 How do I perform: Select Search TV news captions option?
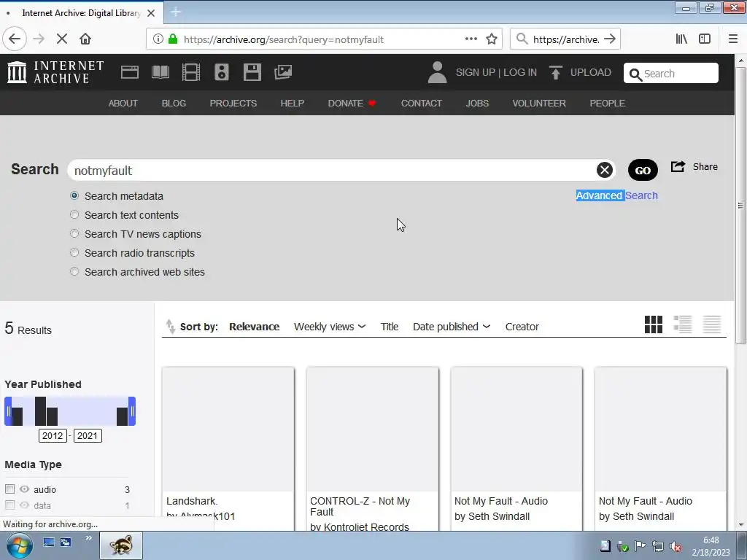click(74, 234)
